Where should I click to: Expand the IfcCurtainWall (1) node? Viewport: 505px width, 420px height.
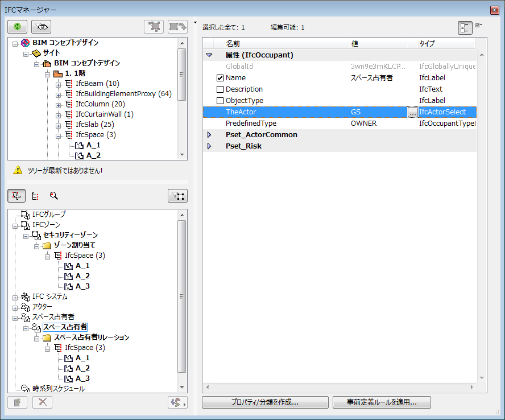[x=58, y=116]
